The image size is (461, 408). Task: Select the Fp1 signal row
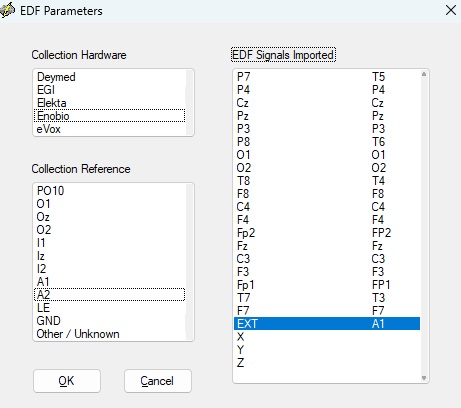point(327,285)
